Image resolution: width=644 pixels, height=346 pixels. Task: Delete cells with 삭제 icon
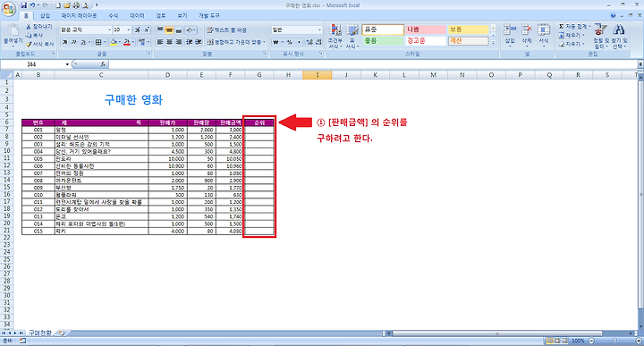pos(527,35)
